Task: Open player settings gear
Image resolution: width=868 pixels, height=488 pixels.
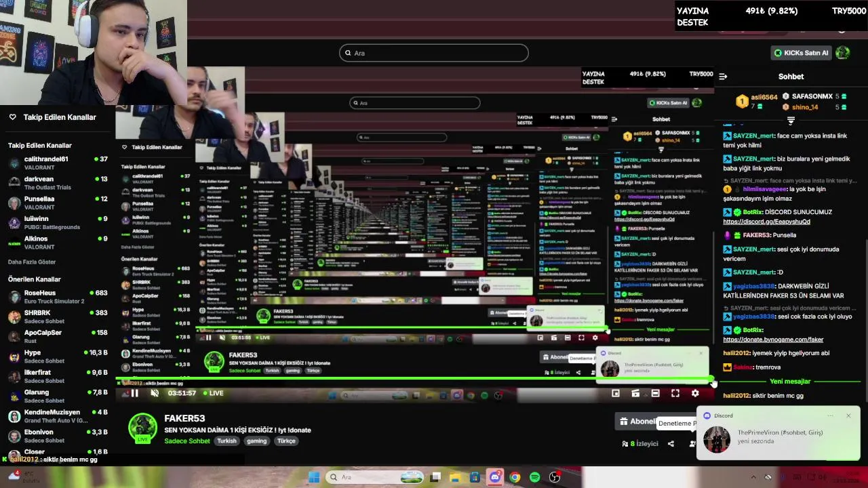Action: [x=695, y=393]
